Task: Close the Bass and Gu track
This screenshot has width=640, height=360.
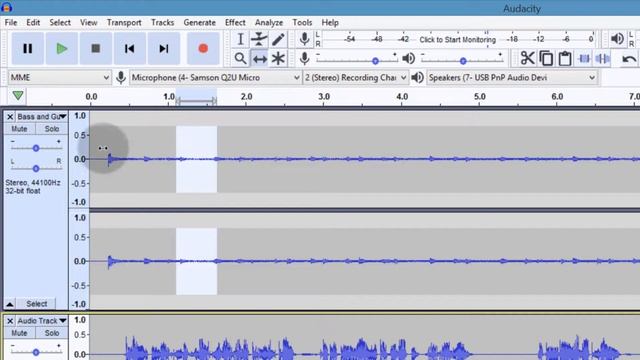Action: click(10, 117)
